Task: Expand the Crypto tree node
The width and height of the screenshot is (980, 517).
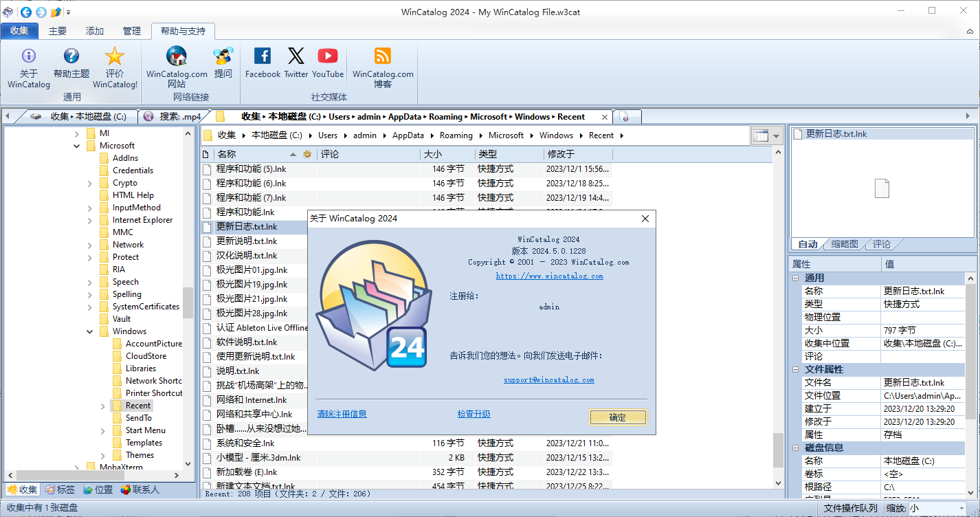Action: [x=90, y=183]
